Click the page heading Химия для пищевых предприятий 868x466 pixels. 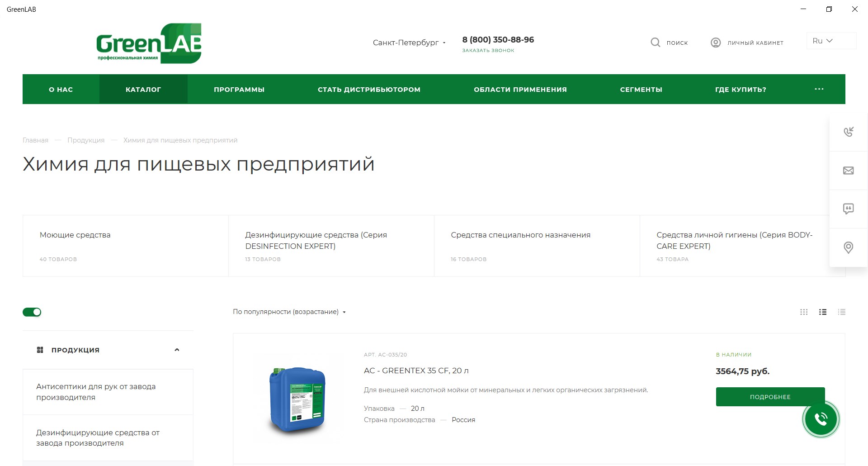[x=199, y=164]
